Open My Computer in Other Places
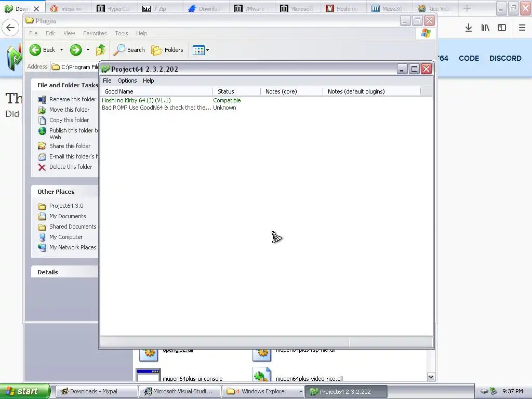Viewport: 532px width, 399px height. pos(66,237)
